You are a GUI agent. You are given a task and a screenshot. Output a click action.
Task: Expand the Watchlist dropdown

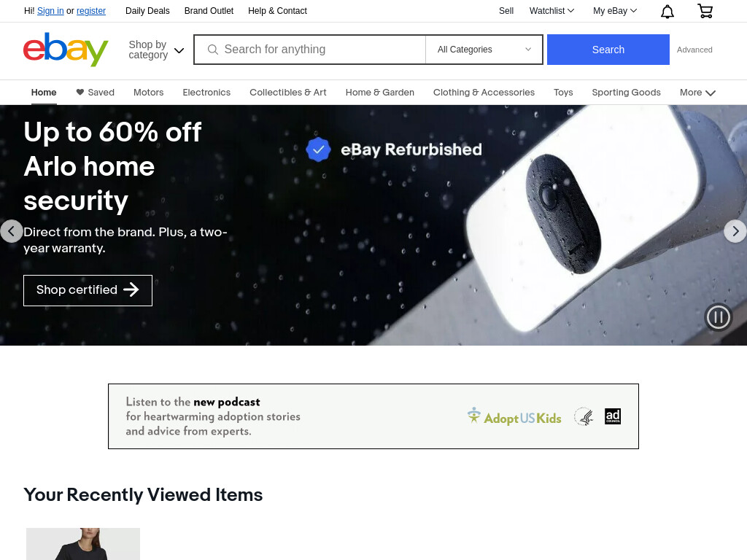tap(551, 11)
